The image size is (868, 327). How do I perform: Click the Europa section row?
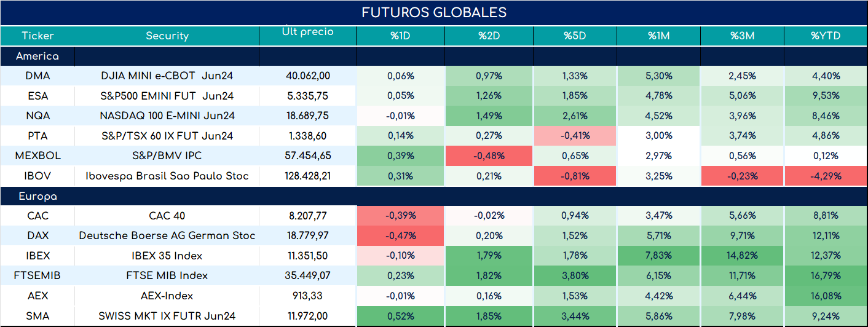point(434,196)
